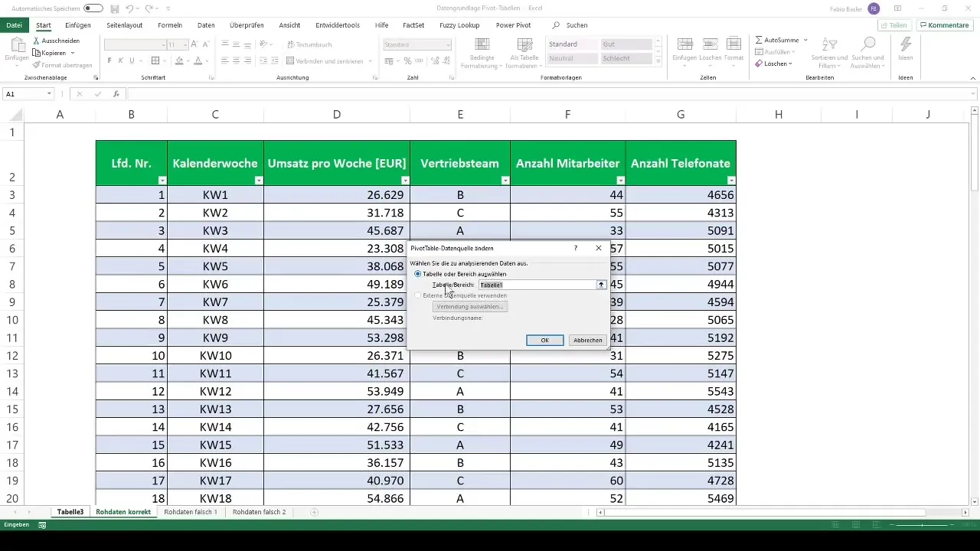Viewport: 980px width, 551px height.
Task: Click the font color A swatch
Action: point(198,60)
